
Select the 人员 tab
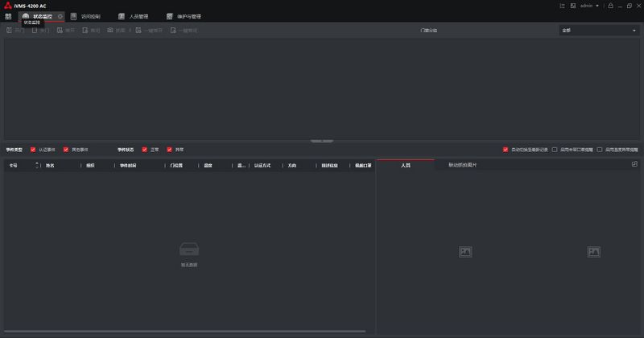click(x=406, y=165)
